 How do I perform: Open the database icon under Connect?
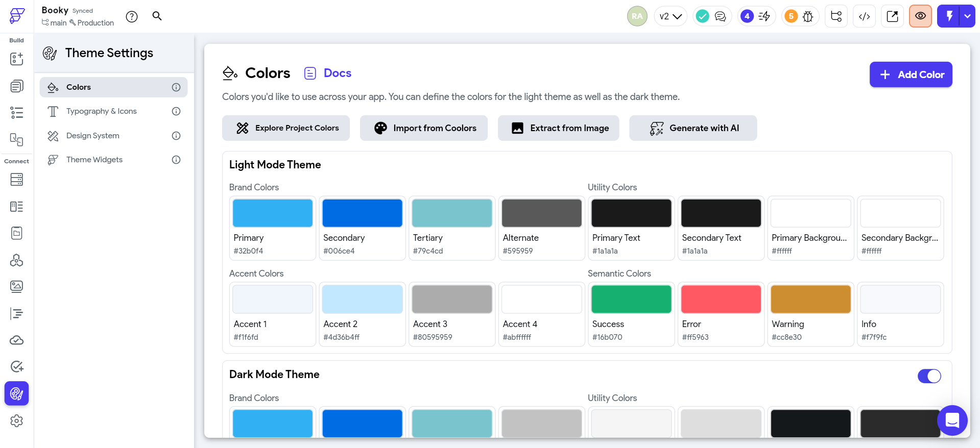tap(17, 180)
